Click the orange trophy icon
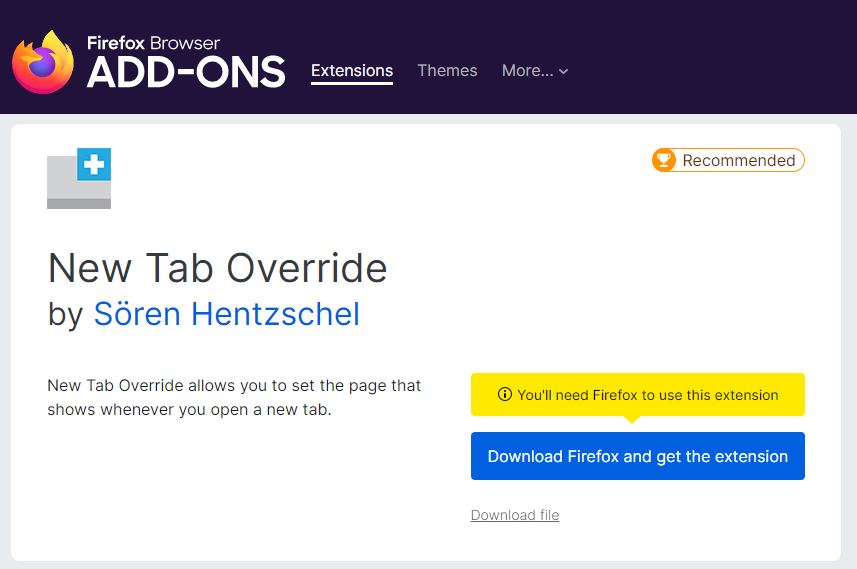The image size is (857, 569). click(663, 160)
